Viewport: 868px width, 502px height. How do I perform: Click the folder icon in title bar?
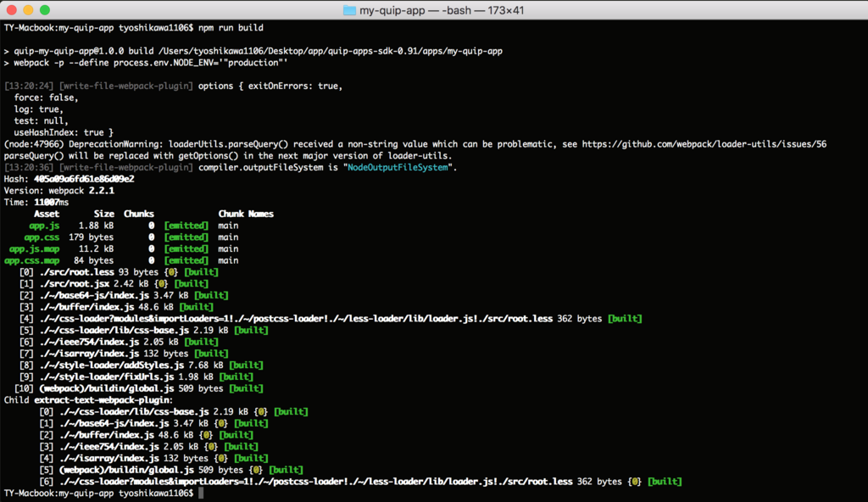pyautogui.click(x=349, y=10)
